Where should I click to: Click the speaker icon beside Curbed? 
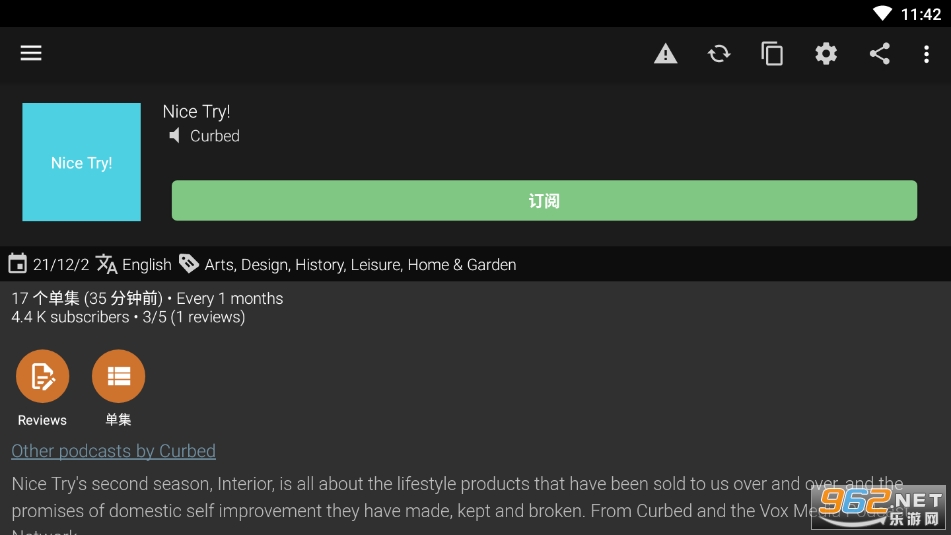175,136
